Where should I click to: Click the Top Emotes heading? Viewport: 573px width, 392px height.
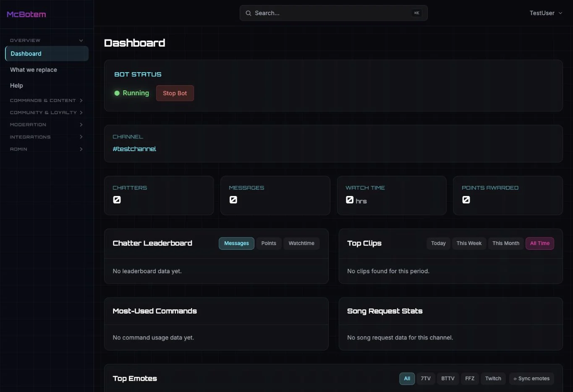tap(135, 379)
